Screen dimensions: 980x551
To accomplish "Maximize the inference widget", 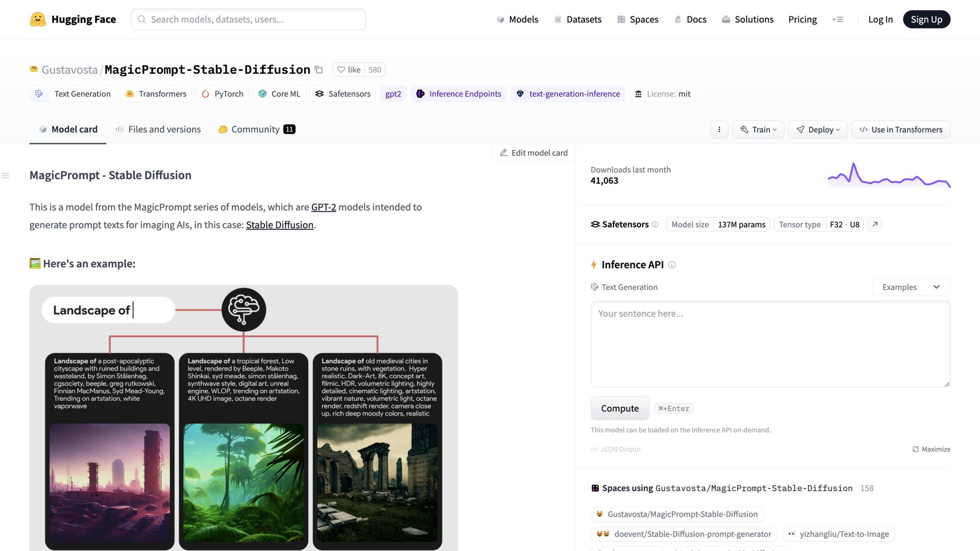I will coord(931,449).
